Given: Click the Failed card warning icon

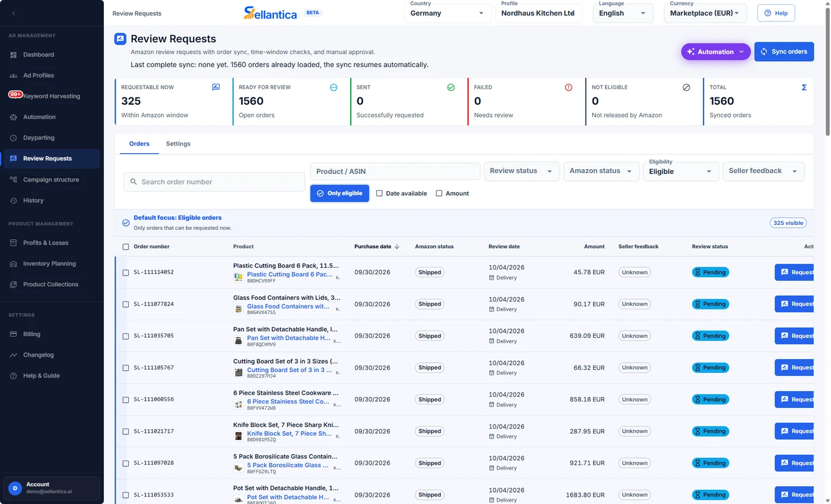Looking at the screenshot, I should click(568, 87).
